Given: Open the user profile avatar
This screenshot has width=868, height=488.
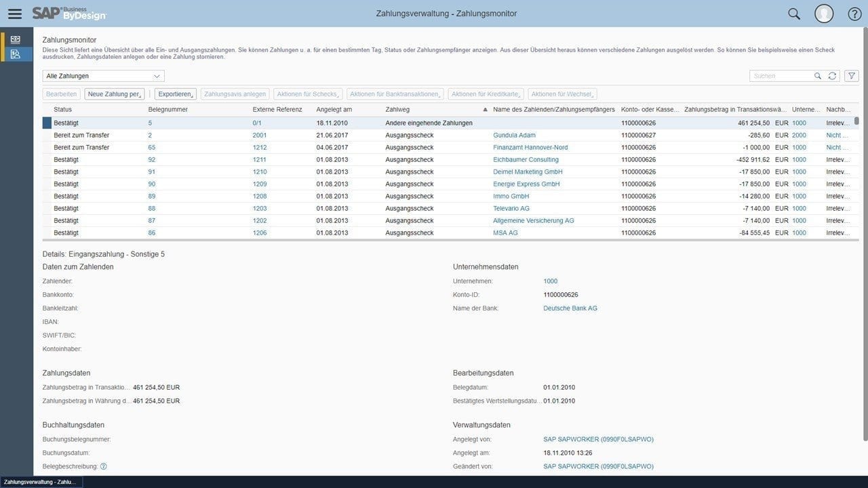Looking at the screenshot, I should [824, 14].
